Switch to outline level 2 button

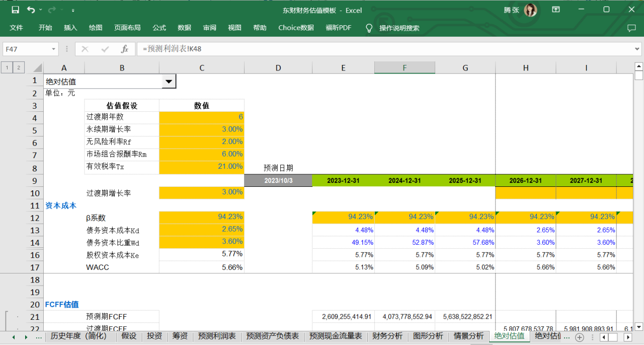point(19,67)
